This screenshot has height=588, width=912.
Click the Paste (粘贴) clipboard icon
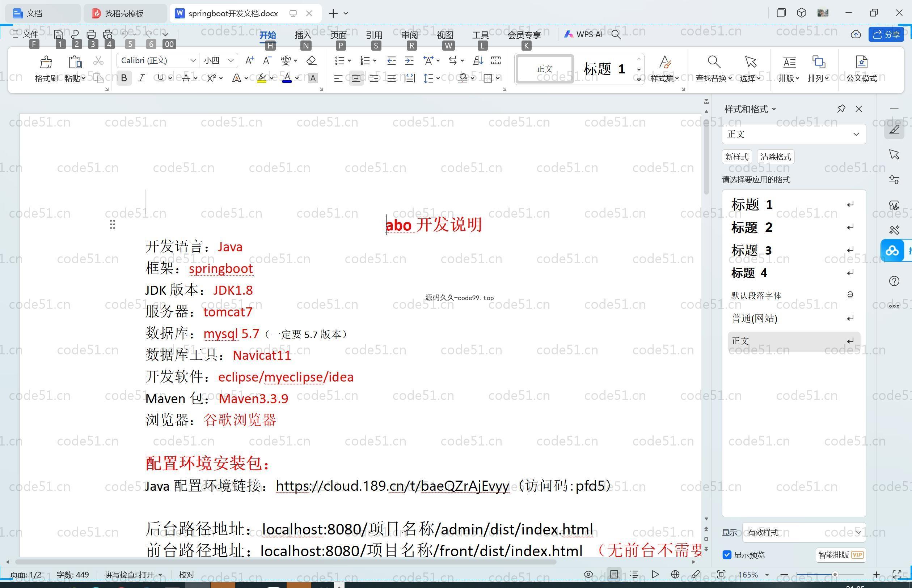click(x=75, y=62)
